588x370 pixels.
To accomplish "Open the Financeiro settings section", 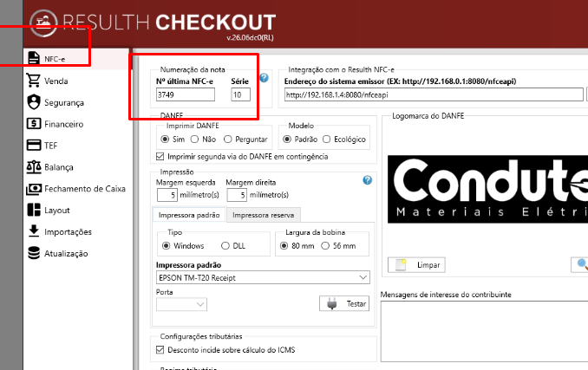I will pos(64,124).
